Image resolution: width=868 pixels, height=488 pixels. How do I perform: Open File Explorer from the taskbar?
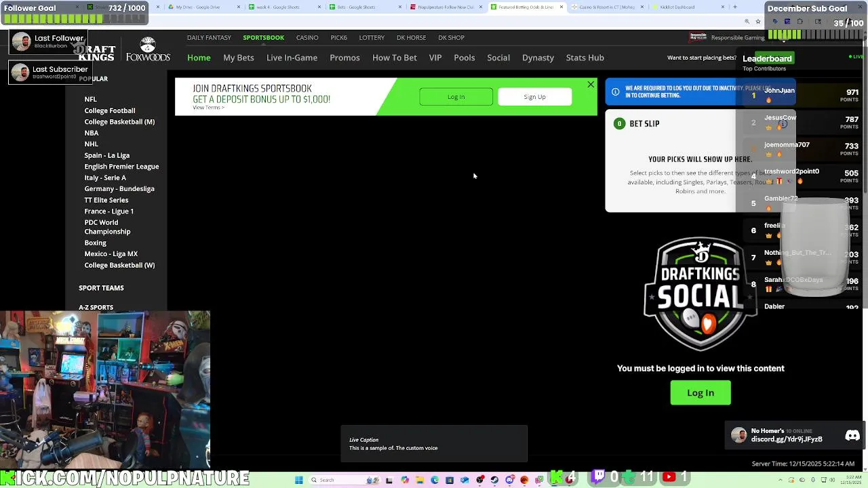pyautogui.click(x=420, y=480)
